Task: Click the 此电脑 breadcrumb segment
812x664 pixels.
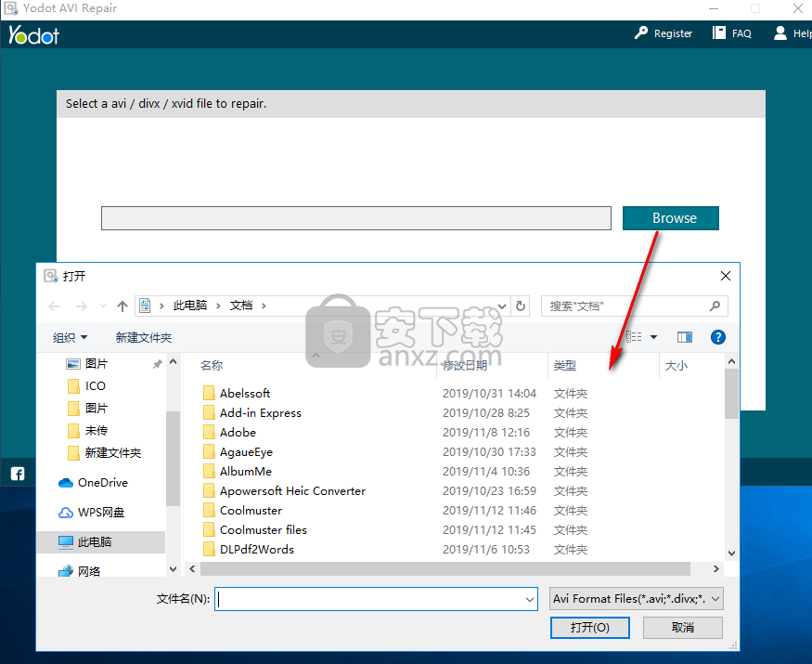Action: click(x=190, y=306)
